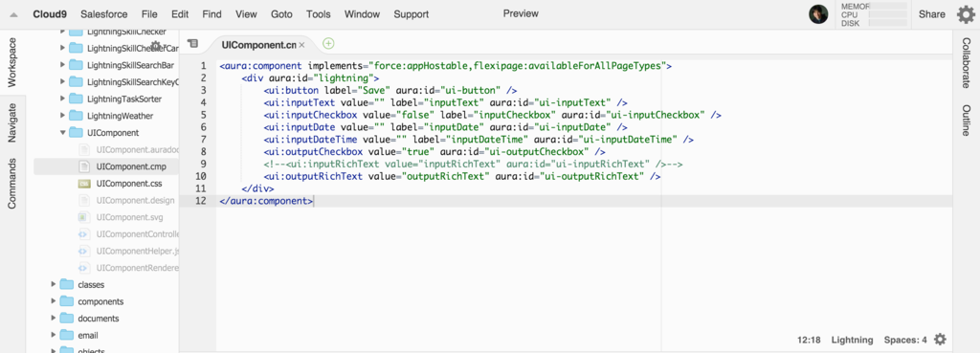Open the Outline side panel
This screenshot has width=980, height=353.
pyautogui.click(x=967, y=121)
